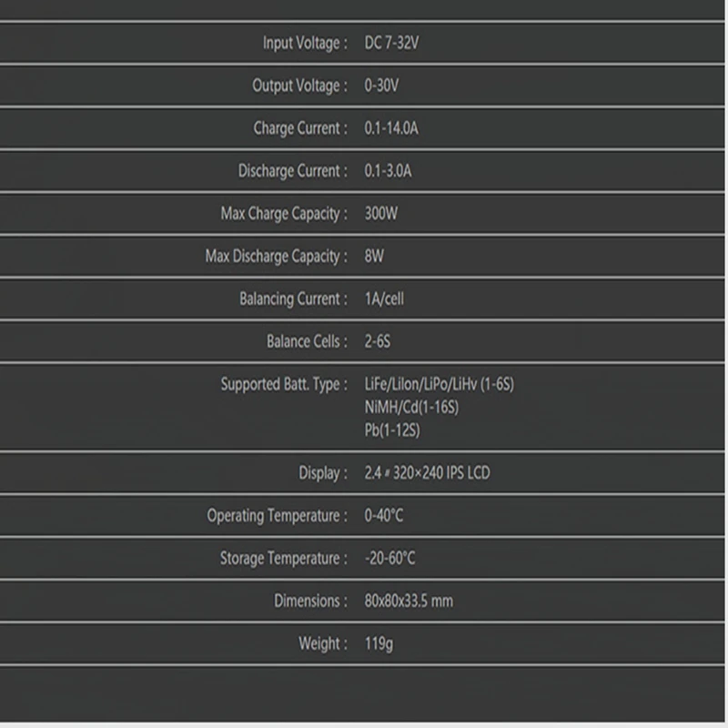
Task: Click the NiMH/Cd(1-16S) line
Action: (411, 407)
